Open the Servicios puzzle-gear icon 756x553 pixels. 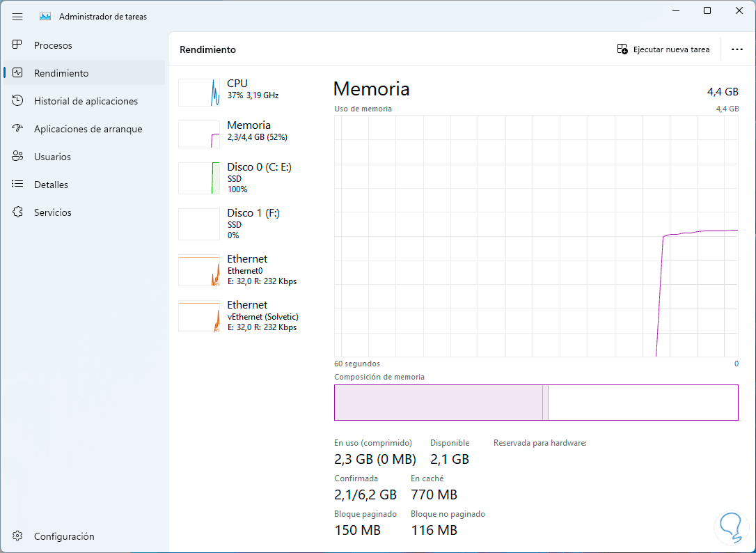[x=18, y=212]
